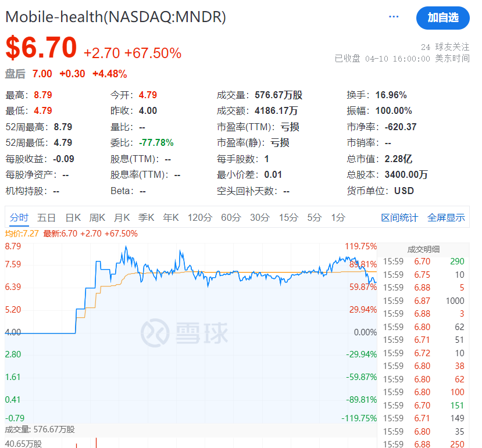This screenshot has width=482, height=448.
Task: Switch to the 季K quarterly candlestick tab
Action: (x=147, y=217)
